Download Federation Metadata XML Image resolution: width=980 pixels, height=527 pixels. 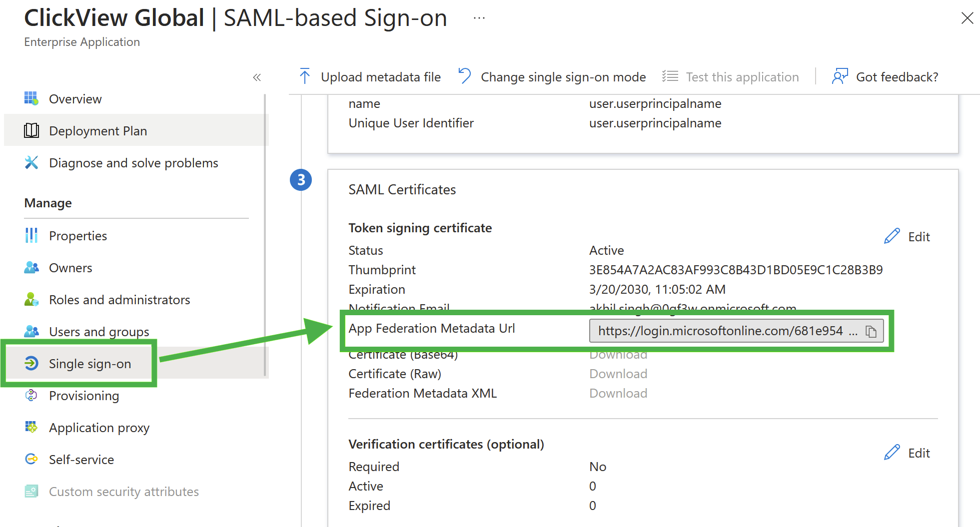pyautogui.click(x=618, y=393)
